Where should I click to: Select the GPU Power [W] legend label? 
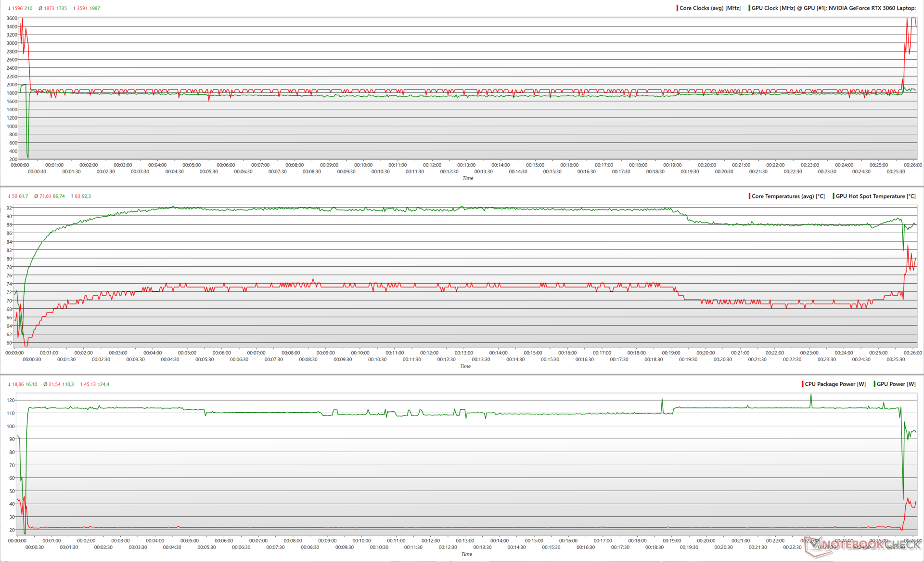coord(896,384)
